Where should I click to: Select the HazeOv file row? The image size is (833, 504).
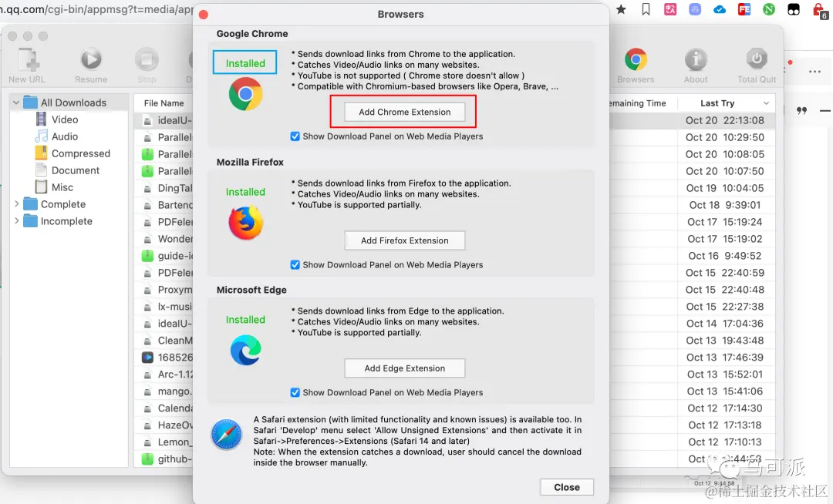click(x=164, y=425)
